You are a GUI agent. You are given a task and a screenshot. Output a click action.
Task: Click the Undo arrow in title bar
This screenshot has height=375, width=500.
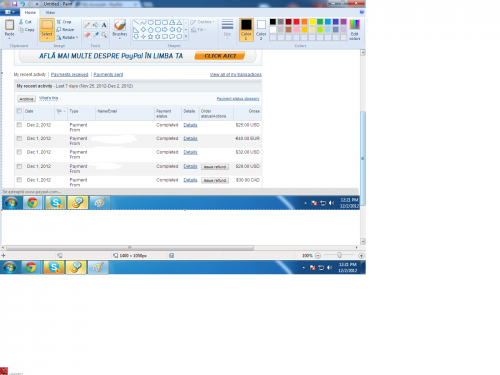[22, 4]
